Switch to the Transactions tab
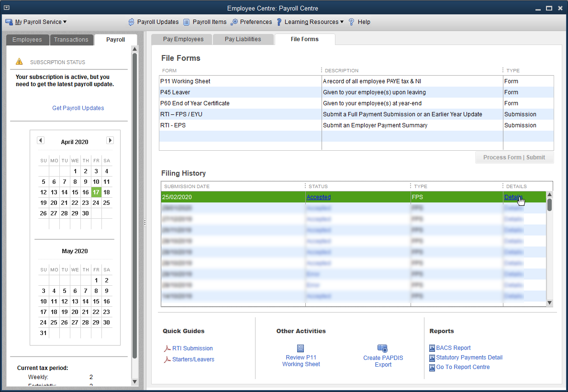The height and width of the screenshot is (392, 568). point(71,40)
